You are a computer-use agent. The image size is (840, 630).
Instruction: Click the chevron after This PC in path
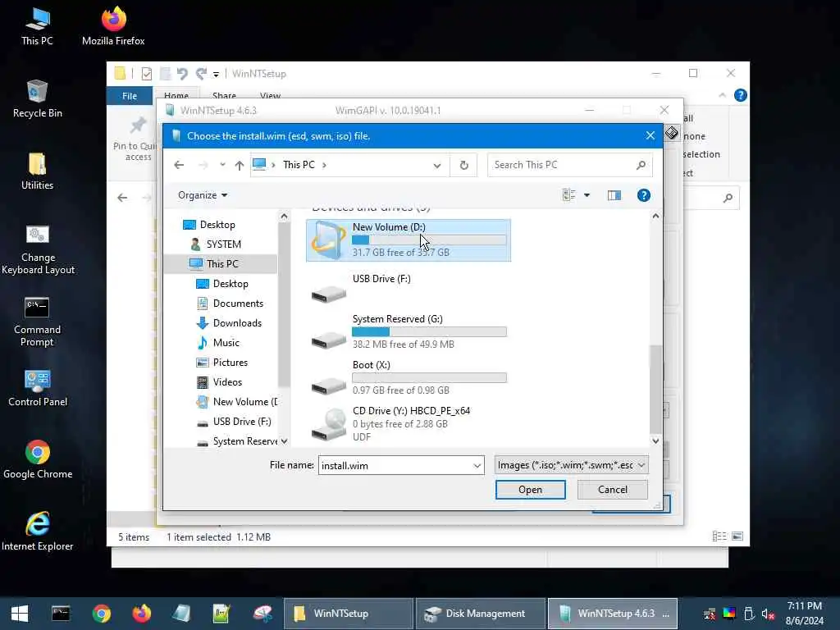tap(324, 165)
